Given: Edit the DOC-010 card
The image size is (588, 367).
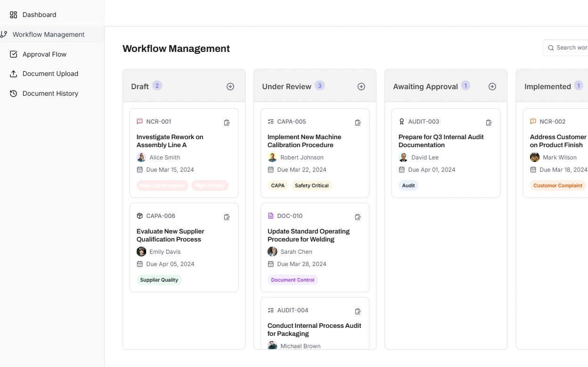Looking at the screenshot, I should pyautogui.click(x=358, y=217).
